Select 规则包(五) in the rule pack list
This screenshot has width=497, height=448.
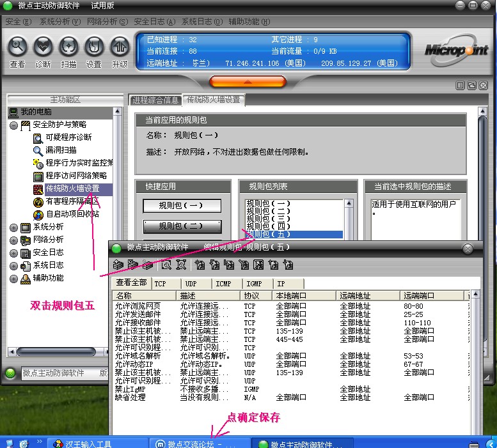pos(294,235)
